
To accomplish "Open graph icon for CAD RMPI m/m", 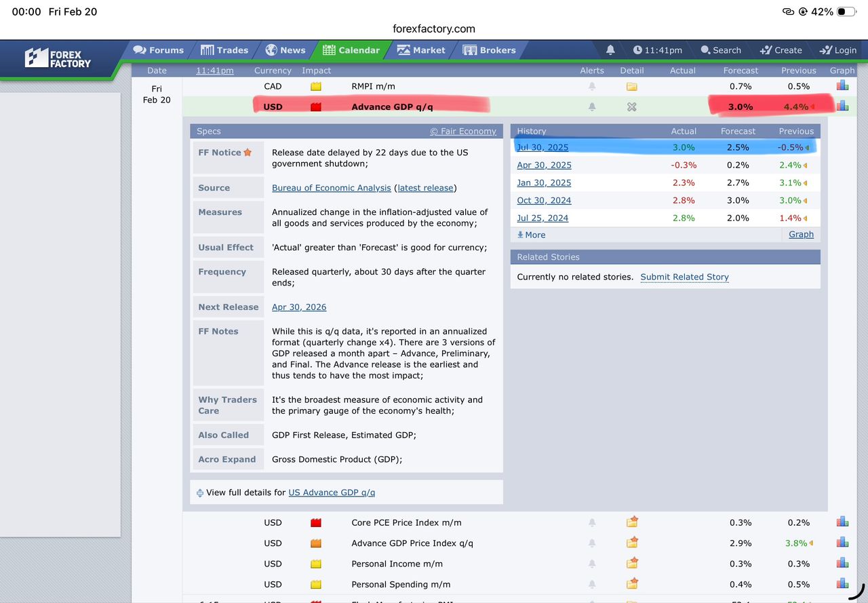I will (x=842, y=85).
